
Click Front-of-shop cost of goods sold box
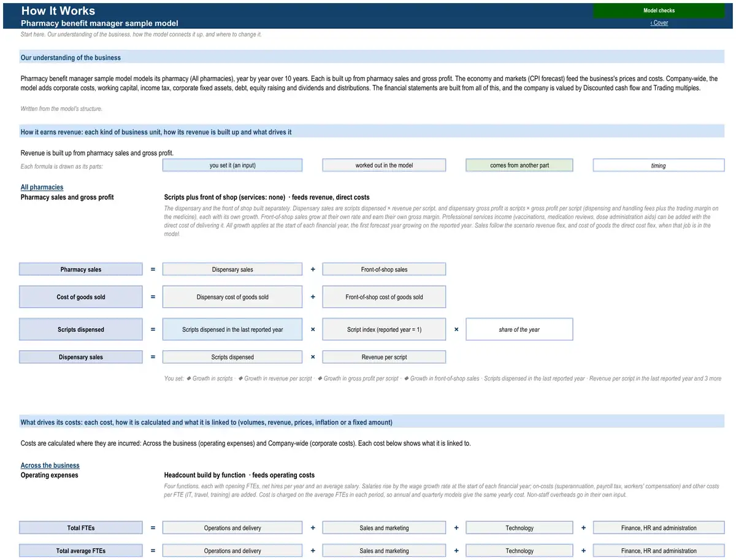[384, 297]
